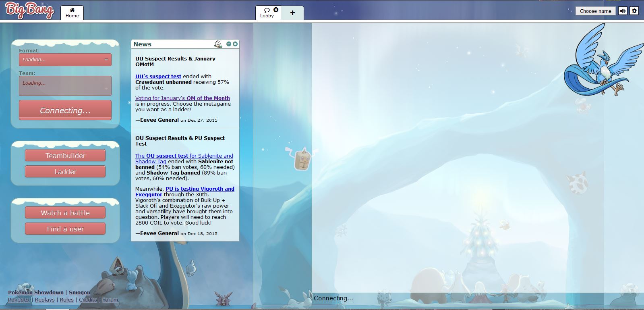
Task: Mute sound via speaker icon
Action: pyautogui.click(x=623, y=11)
